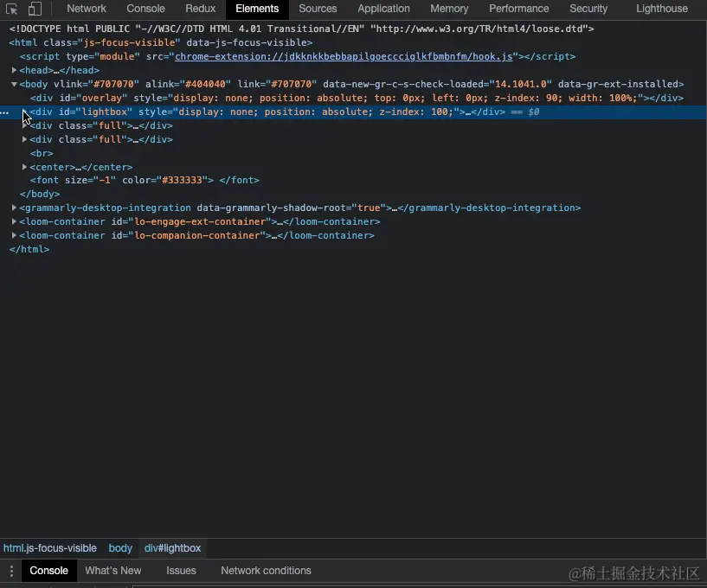Click the script type module attribute
707x588 pixels.
(103, 56)
